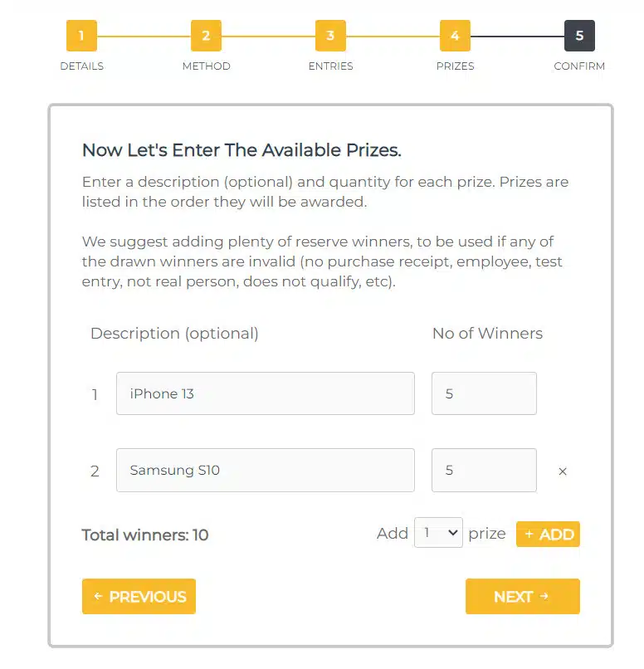
Task: Proceed using the NEXT button
Action: pos(522,596)
